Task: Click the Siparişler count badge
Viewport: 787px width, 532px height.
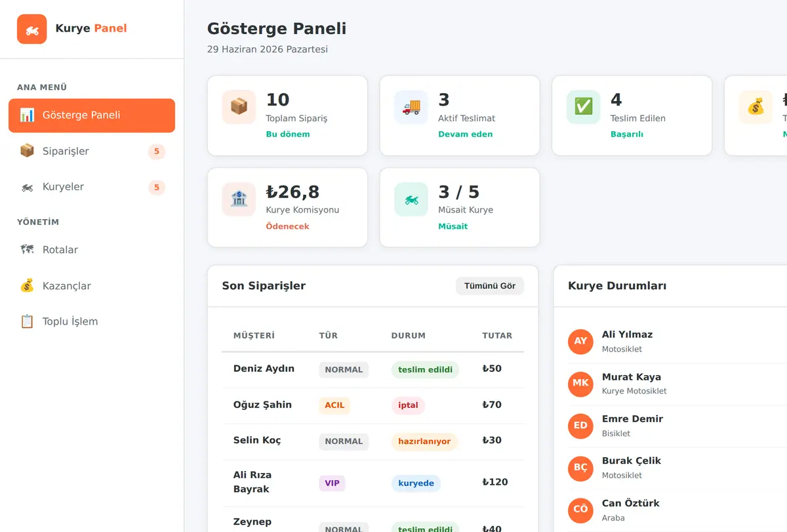Action: tap(156, 152)
